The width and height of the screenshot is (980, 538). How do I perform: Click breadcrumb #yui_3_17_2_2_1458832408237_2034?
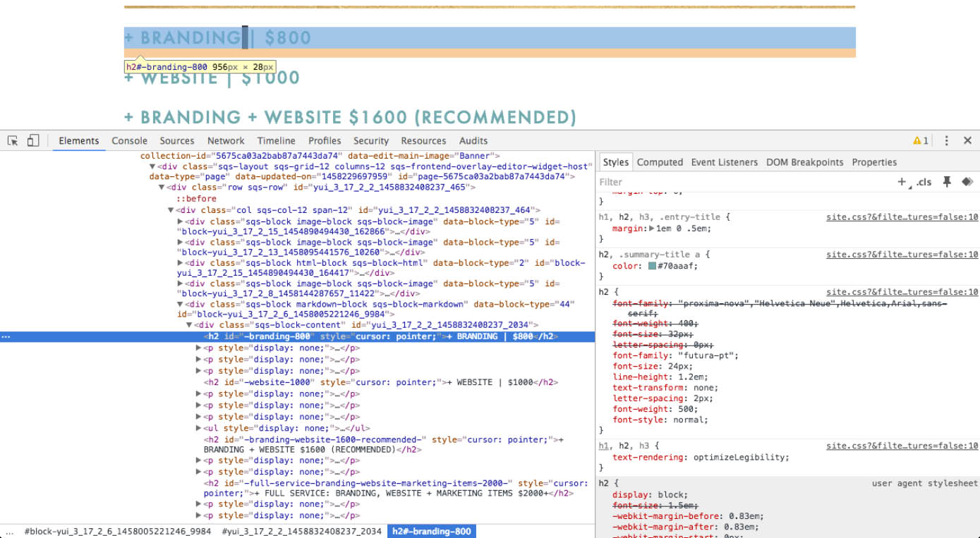[x=302, y=532]
